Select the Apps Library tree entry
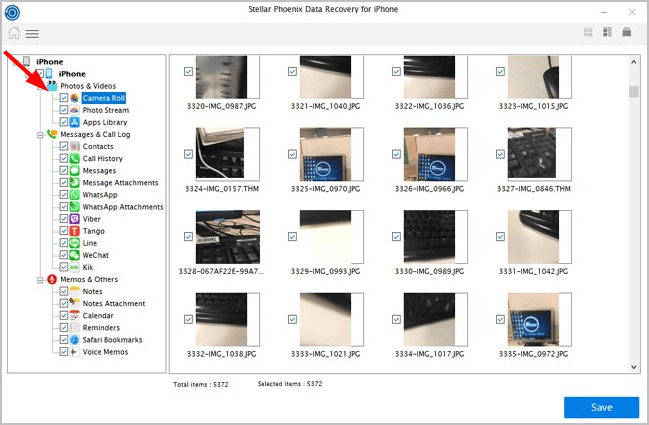This screenshot has height=425, width=649. click(x=105, y=122)
